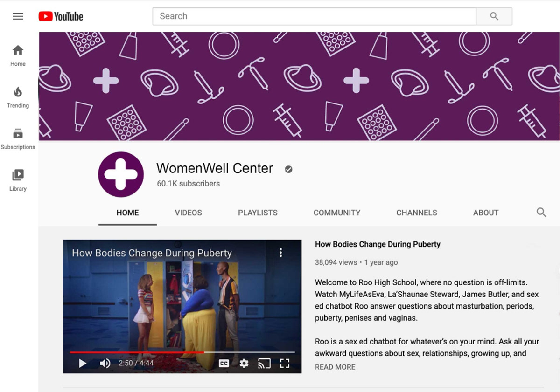Open video settings gear

click(244, 363)
